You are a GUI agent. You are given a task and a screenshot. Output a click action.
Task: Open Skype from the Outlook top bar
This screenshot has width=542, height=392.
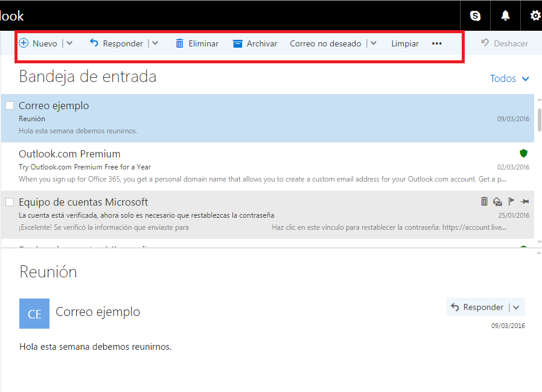pyautogui.click(x=475, y=16)
